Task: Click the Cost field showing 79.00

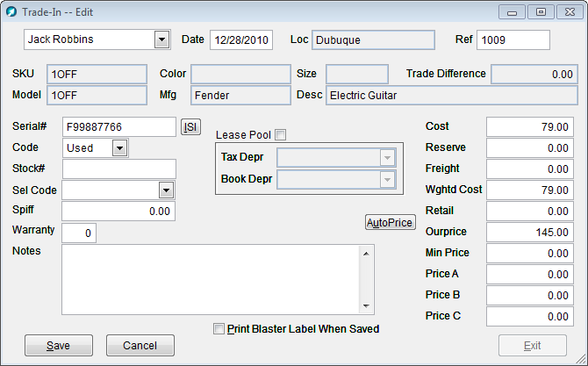Action: click(530, 126)
